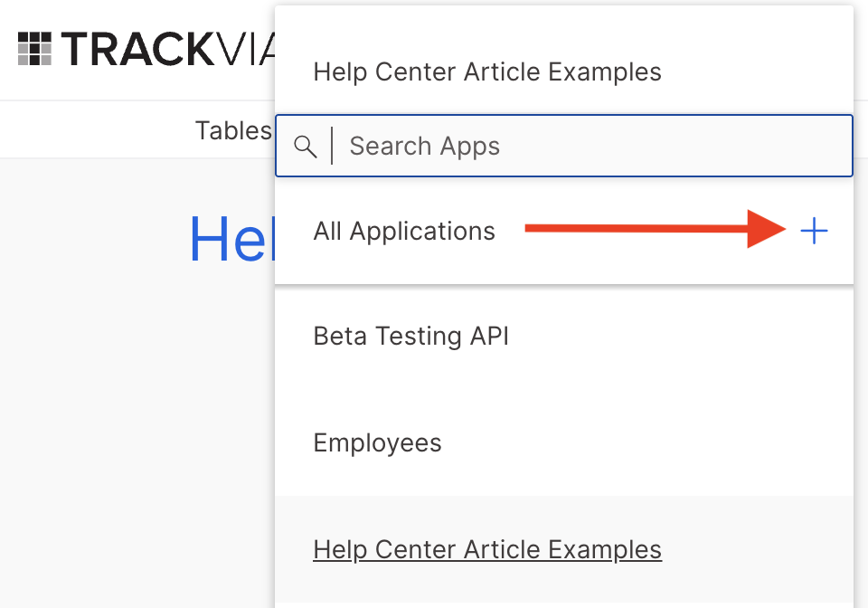Image resolution: width=868 pixels, height=608 pixels.
Task: Select All Applications in the dropdown
Action: coord(403,231)
